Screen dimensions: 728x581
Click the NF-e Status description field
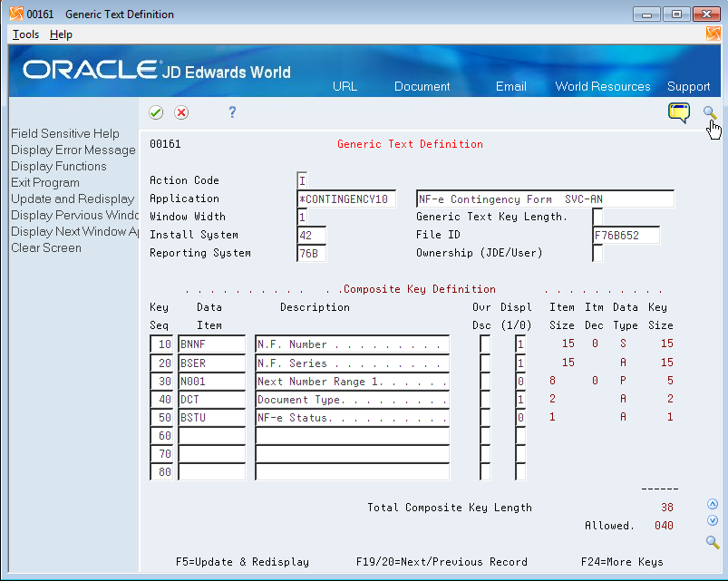click(353, 417)
